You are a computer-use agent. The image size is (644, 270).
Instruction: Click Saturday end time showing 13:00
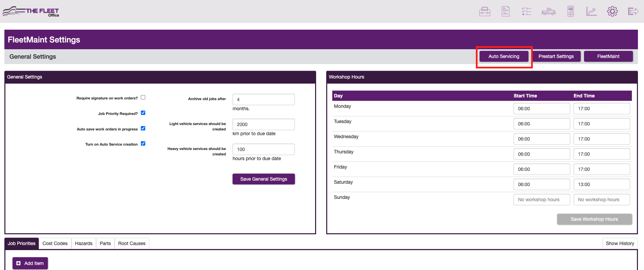click(602, 184)
